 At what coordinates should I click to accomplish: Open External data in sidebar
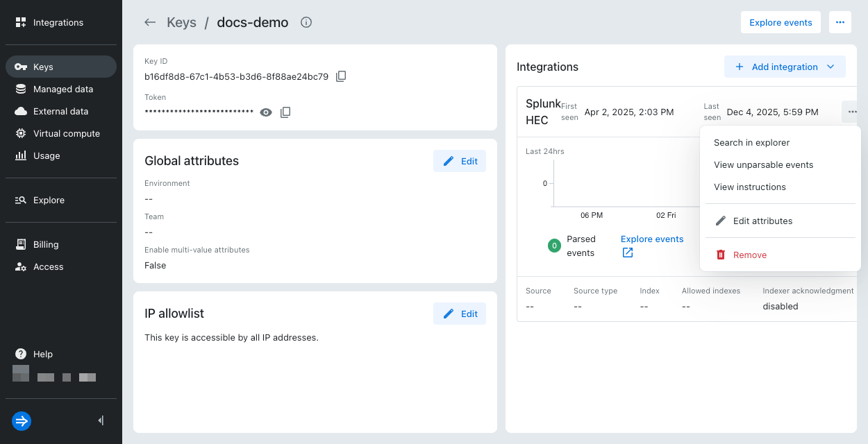coord(61,111)
